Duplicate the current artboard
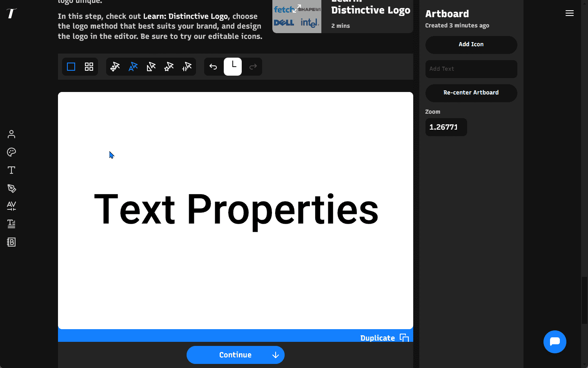The image size is (588, 368). pos(383,338)
